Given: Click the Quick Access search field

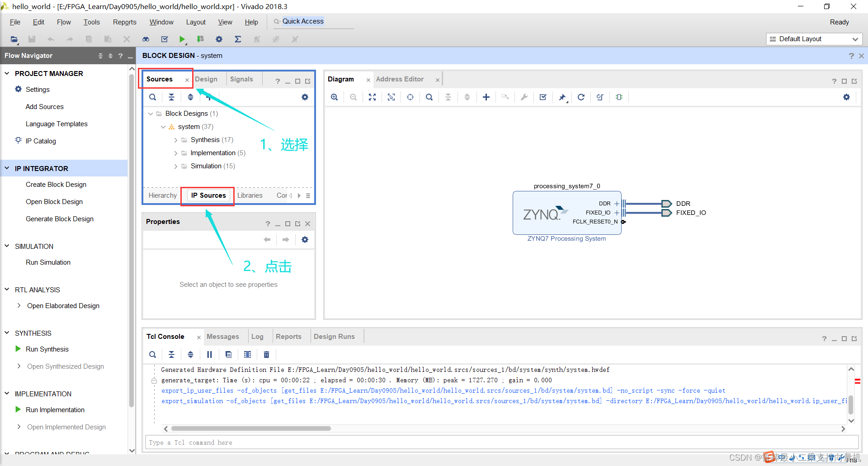Looking at the screenshot, I should (313, 22).
